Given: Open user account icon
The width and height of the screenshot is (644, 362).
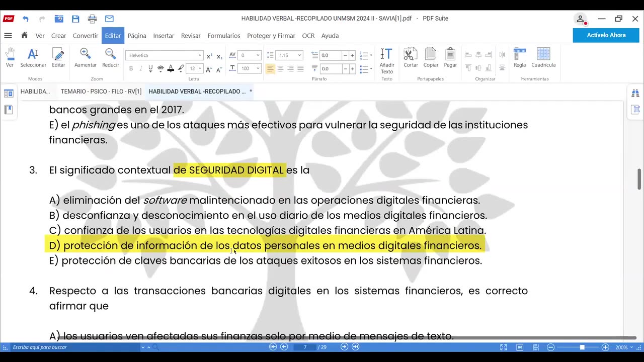Looking at the screenshot, I should pos(581,19).
